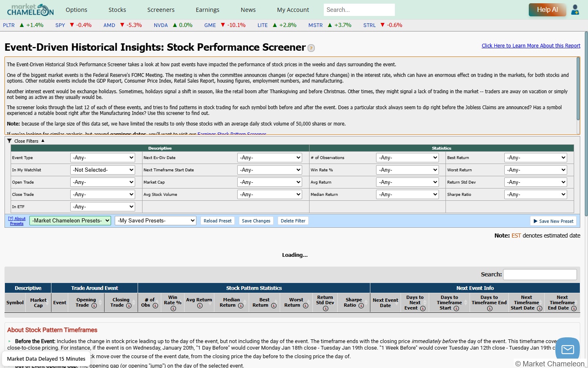Open the Market Cap filter dropdown
This screenshot has height=368, width=588.
(x=269, y=182)
